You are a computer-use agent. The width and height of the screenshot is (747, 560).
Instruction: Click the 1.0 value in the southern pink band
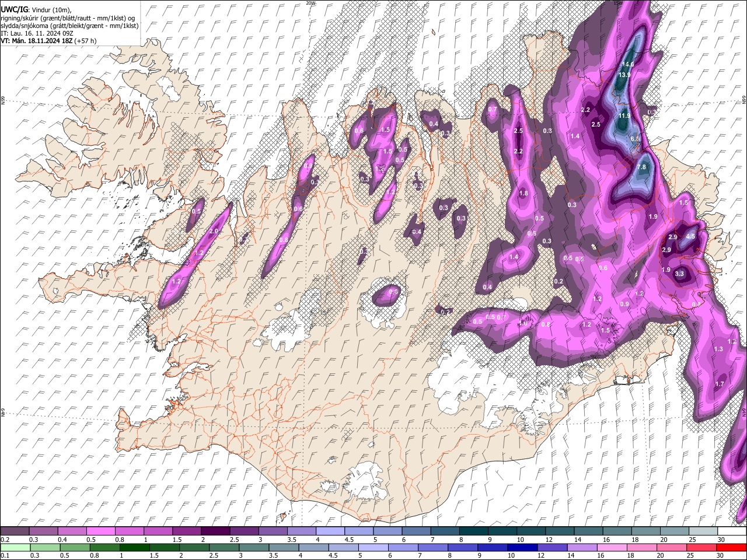pos(523,323)
